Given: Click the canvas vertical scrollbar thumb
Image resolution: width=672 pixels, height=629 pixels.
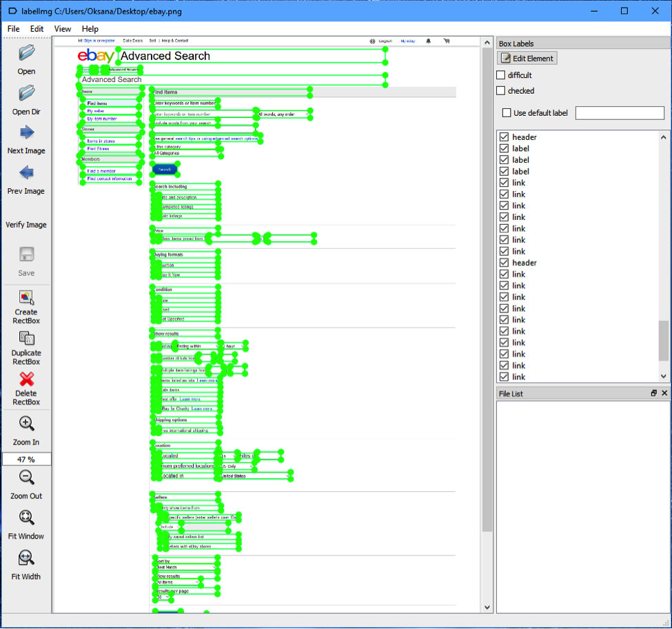Looking at the screenshot, I should [487, 290].
